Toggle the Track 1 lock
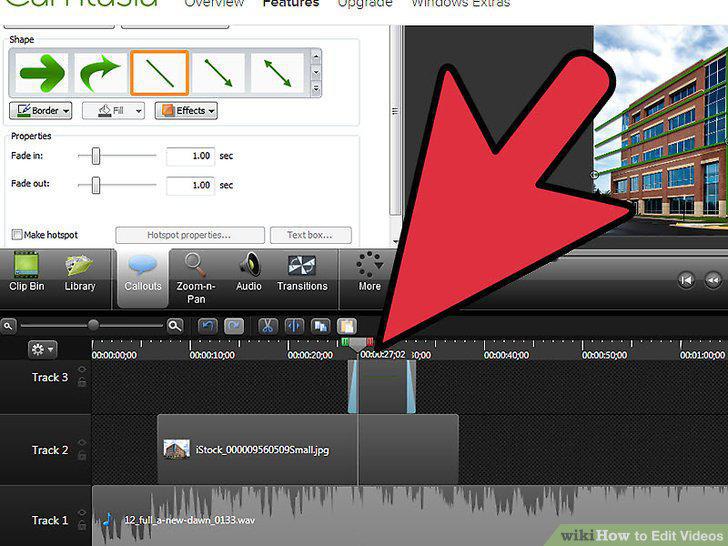728x546 pixels. (x=82, y=526)
